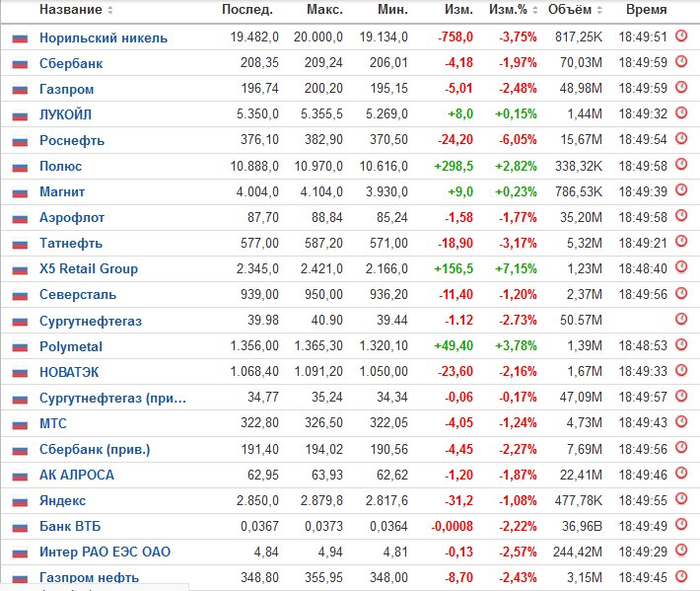Open Газпром stock link
Image resolution: width=700 pixels, height=591 pixels.
pos(66,90)
